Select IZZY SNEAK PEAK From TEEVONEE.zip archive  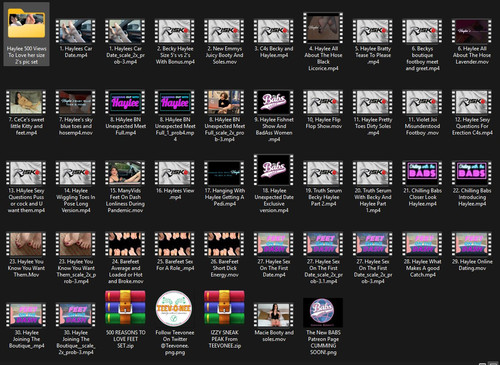(x=224, y=308)
